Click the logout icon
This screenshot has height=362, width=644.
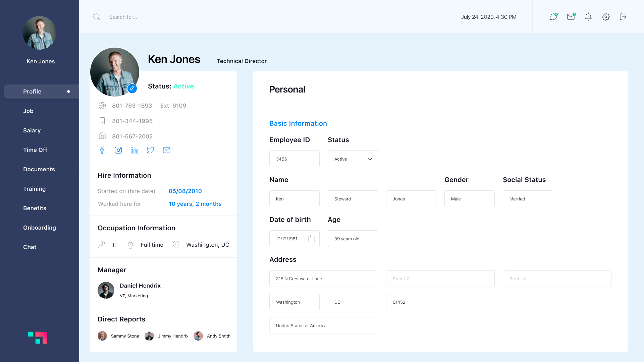click(623, 17)
